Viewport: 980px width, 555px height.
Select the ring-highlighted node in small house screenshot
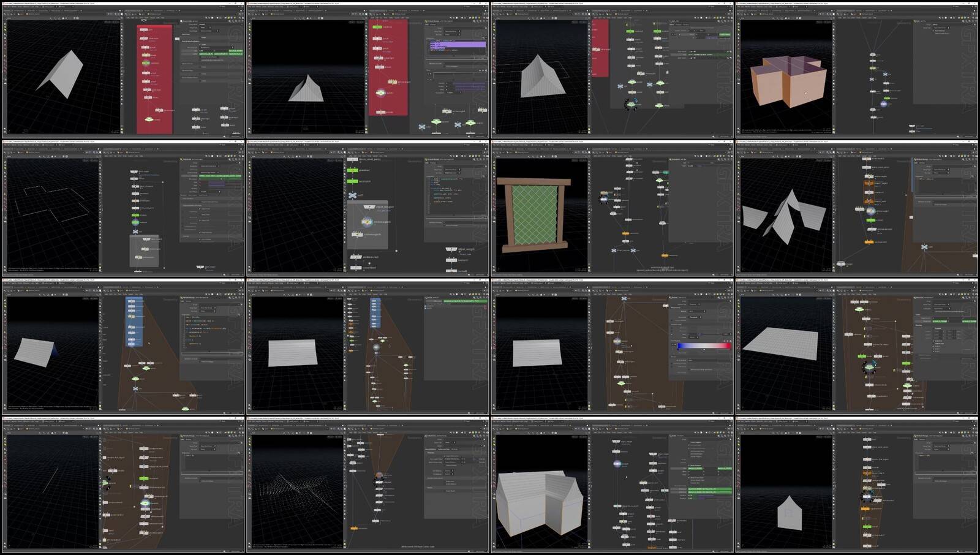(867, 495)
